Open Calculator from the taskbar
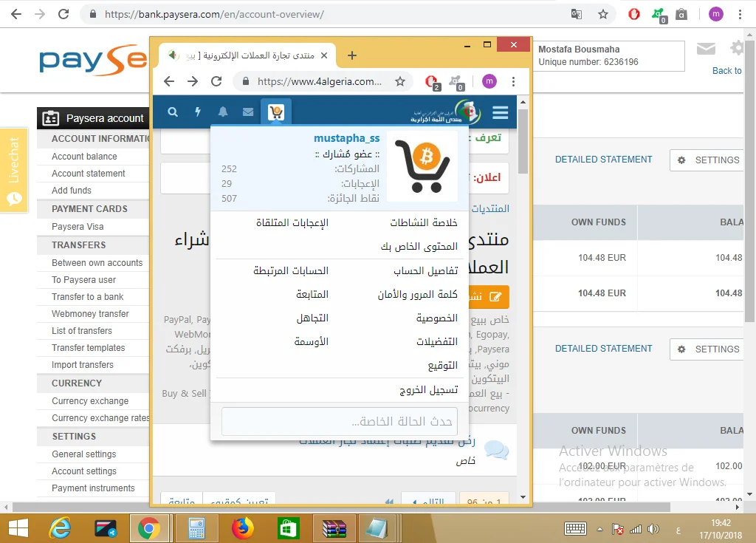756x543 pixels. [x=196, y=527]
